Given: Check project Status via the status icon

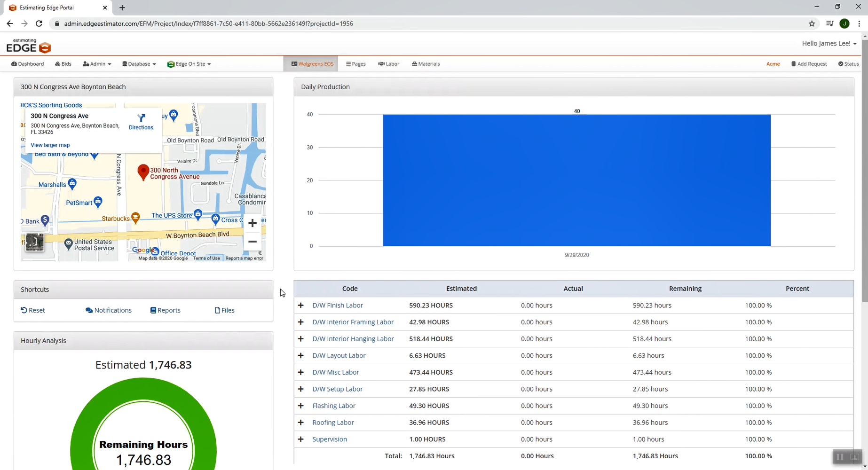Looking at the screenshot, I should [x=840, y=63].
